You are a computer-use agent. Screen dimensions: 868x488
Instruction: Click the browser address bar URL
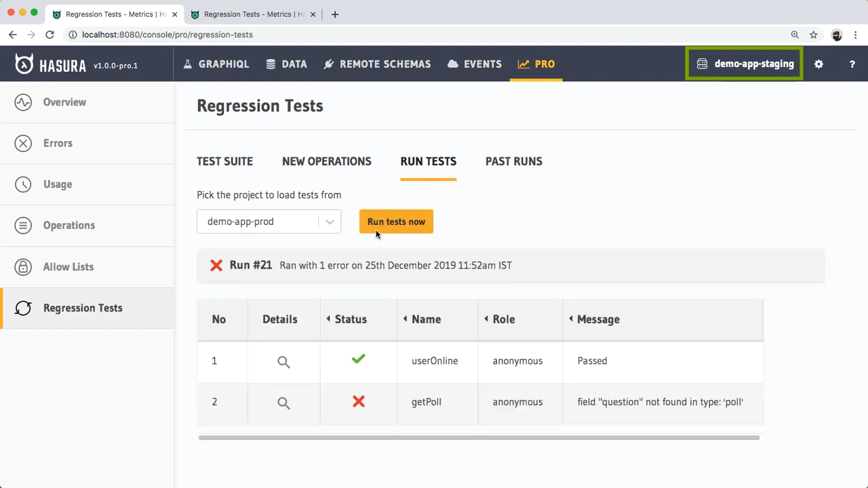pos(167,35)
